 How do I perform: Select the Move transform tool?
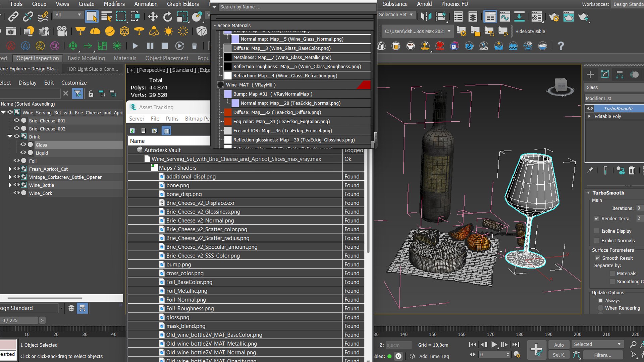[153, 17]
